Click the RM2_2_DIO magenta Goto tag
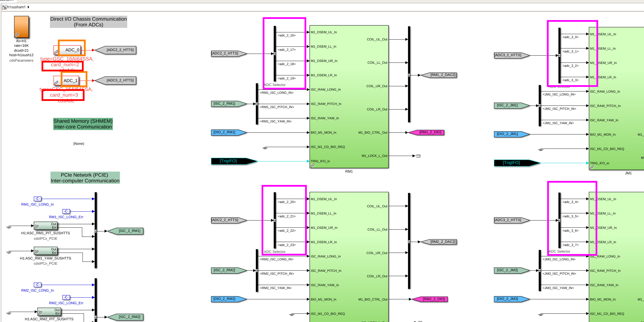The width and height of the screenshot is (644, 322). click(431, 299)
